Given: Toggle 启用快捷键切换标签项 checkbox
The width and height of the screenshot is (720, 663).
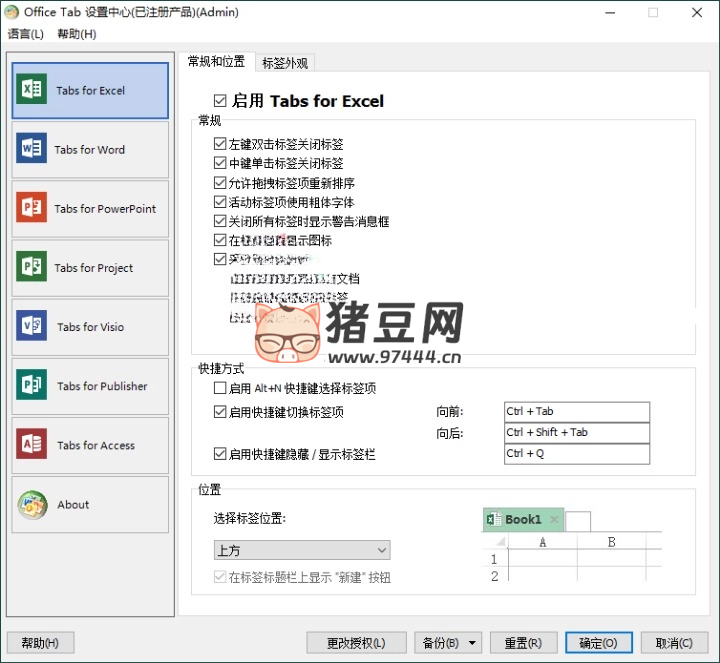Looking at the screenshot, I should click(x=220, y=412).
